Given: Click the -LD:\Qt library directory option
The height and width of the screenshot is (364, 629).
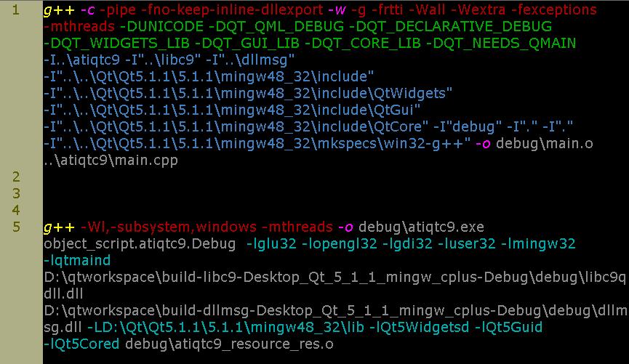Looking at the screenshot, I should point(225,327).
